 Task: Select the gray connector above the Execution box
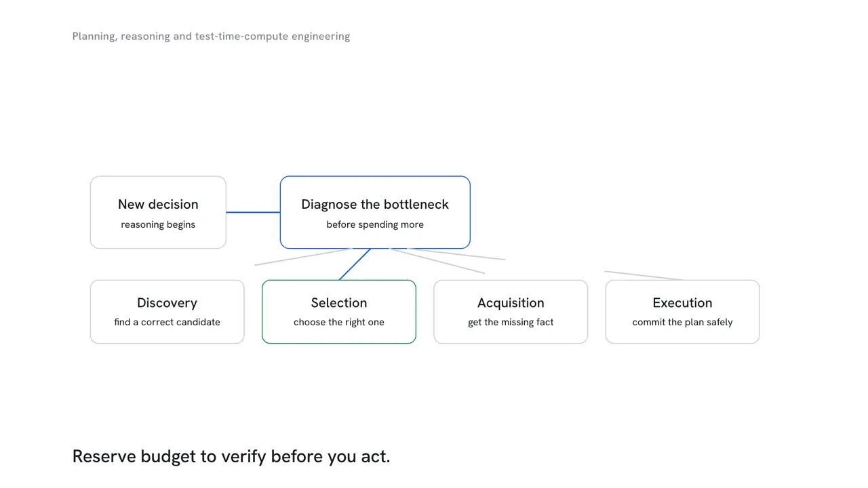point(644,275)
